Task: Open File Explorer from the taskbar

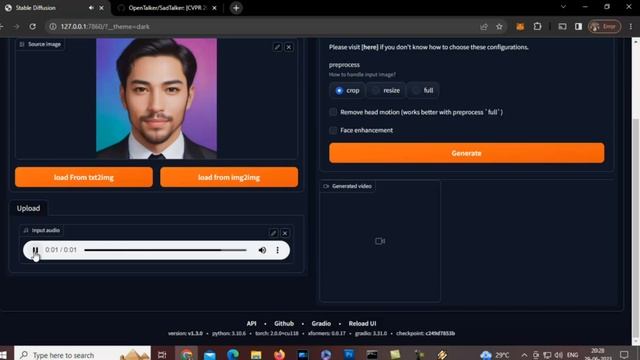Action: tap(256, 354)
